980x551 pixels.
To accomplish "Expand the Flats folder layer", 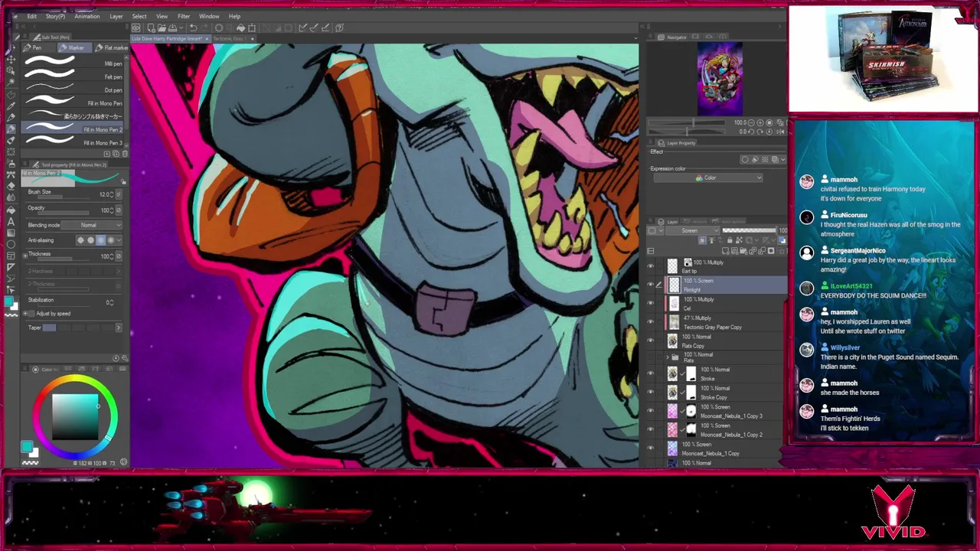I will 667,357.
